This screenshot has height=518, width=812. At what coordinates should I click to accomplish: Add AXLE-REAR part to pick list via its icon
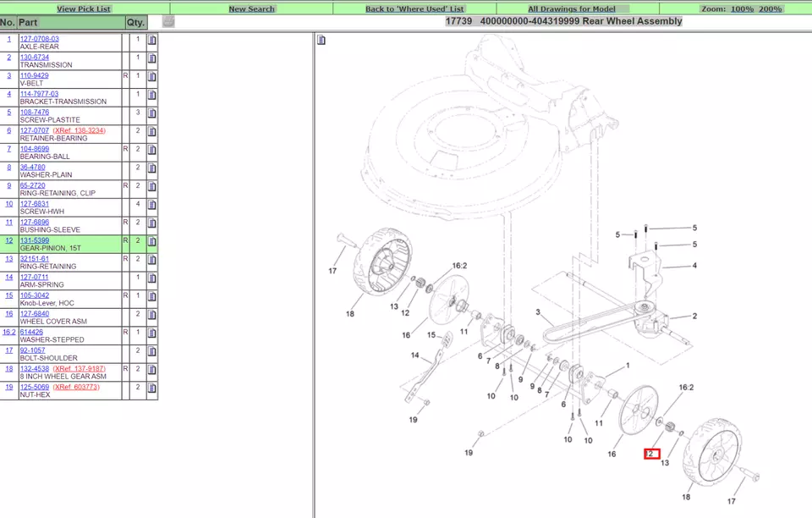click(151, 38)
